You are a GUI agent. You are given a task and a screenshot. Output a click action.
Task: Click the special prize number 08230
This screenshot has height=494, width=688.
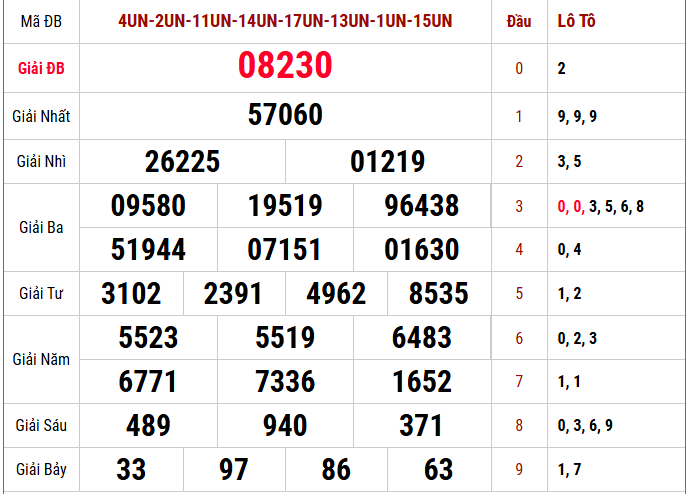coord(285,66)
